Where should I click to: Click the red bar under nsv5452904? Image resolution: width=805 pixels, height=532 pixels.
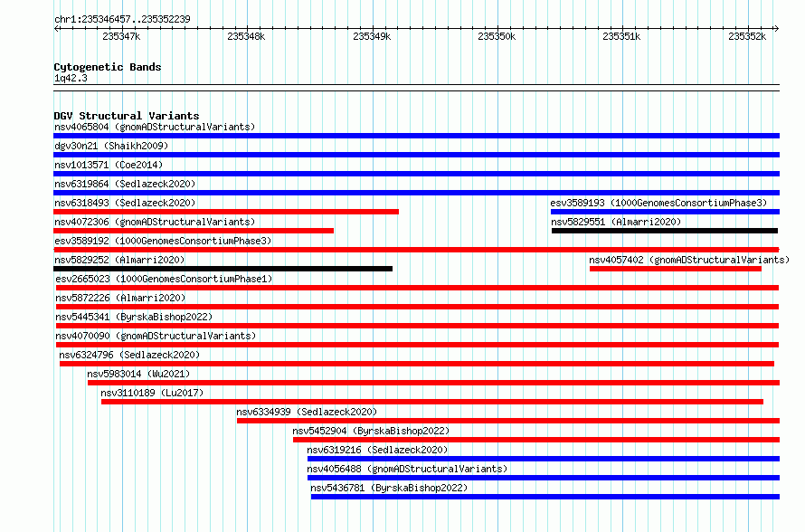tap(536, 440)
